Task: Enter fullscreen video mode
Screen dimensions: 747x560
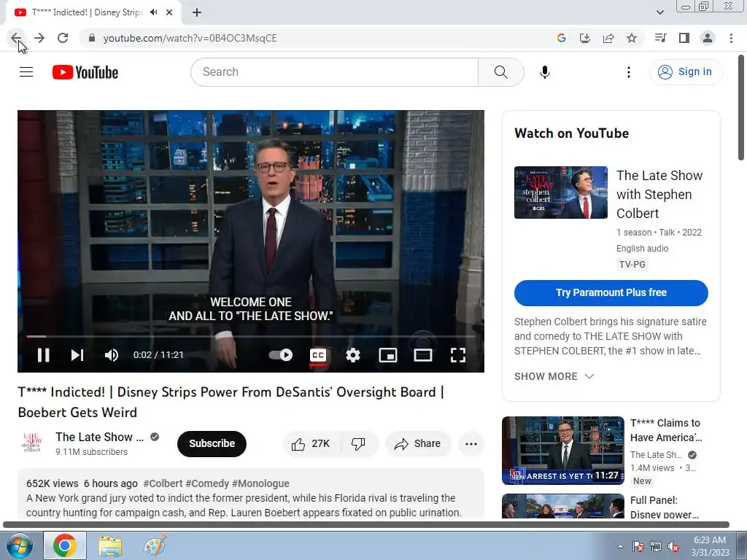Action: coord(458,355)
